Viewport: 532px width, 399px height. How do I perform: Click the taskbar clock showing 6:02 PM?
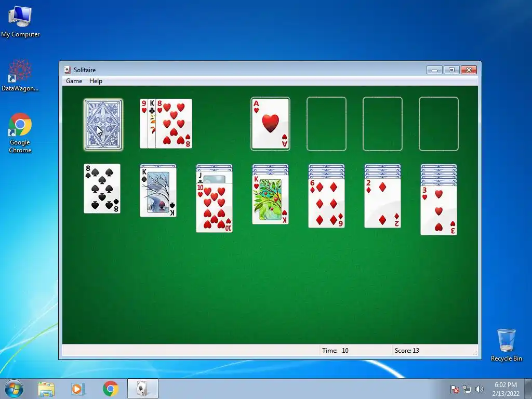(506, 389)
